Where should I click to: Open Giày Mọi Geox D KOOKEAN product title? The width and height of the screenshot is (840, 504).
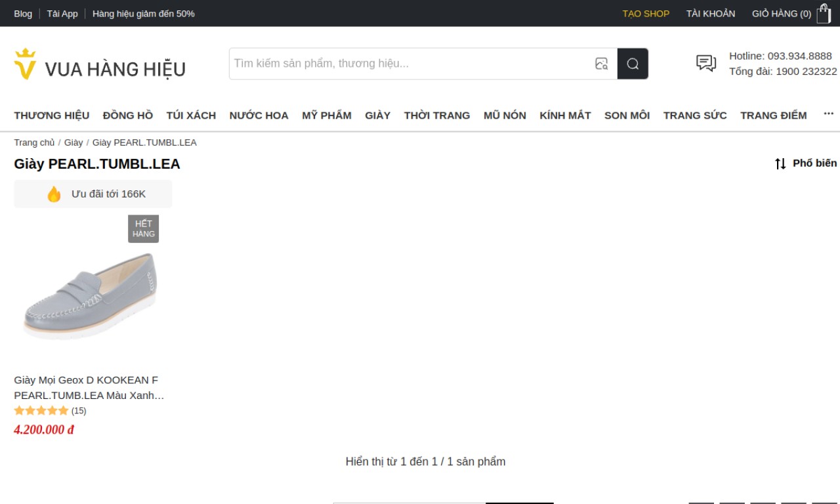pyautogui.click(x=89, y=387)
